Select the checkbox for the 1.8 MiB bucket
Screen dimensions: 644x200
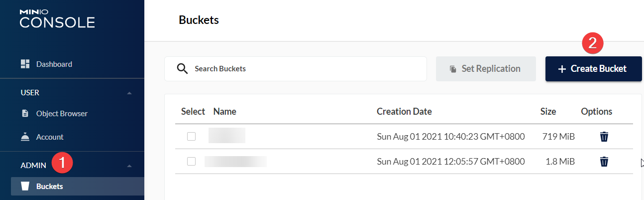click(x=191, y=161)
